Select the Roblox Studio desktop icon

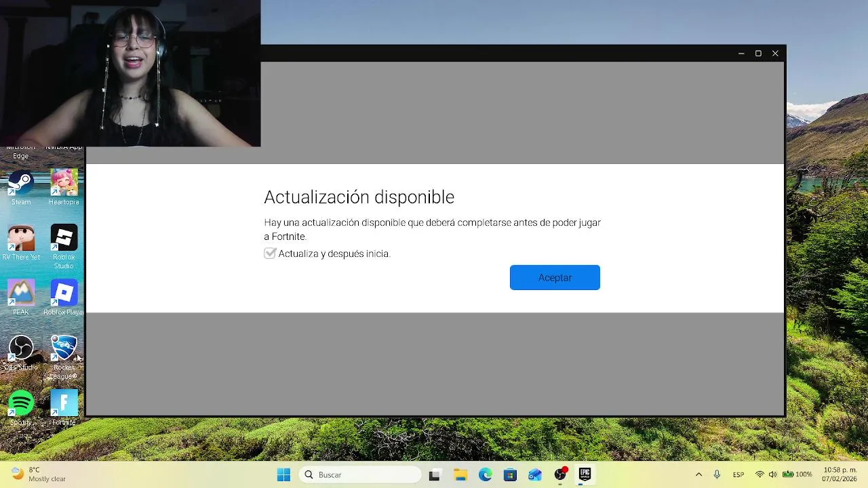pyautogui.click(x=64, y=247)
